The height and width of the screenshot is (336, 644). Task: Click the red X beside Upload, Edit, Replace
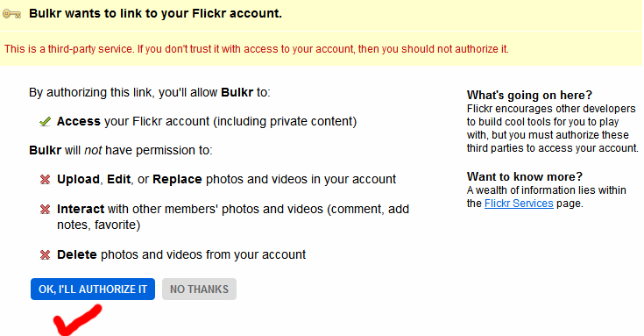point(45,179)
